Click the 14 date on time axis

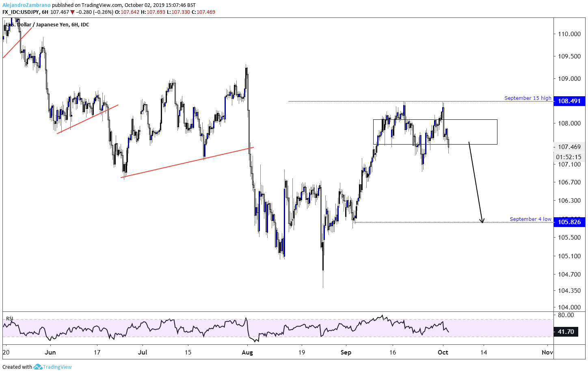[x=484, y=352]
